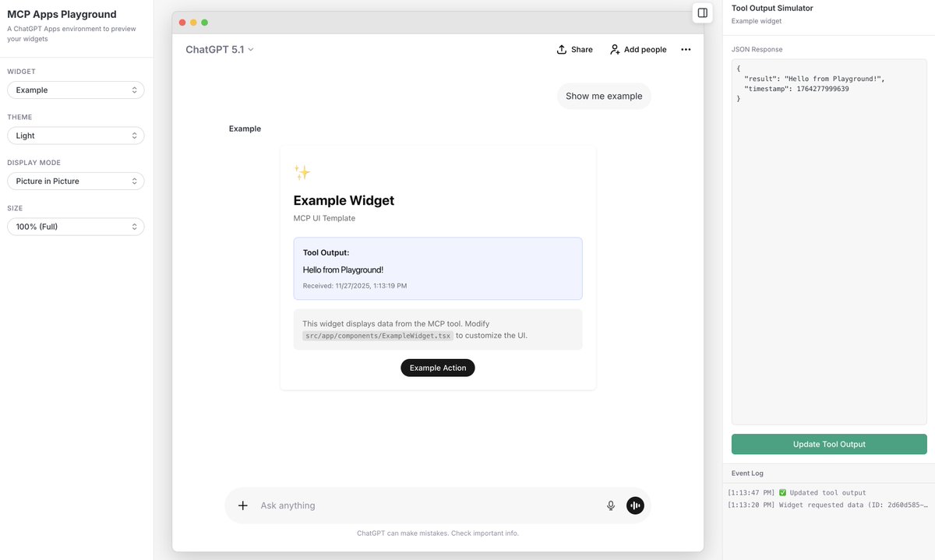Start voice mode with waveform icon
The image size is (935, 560).
(635, 505)
